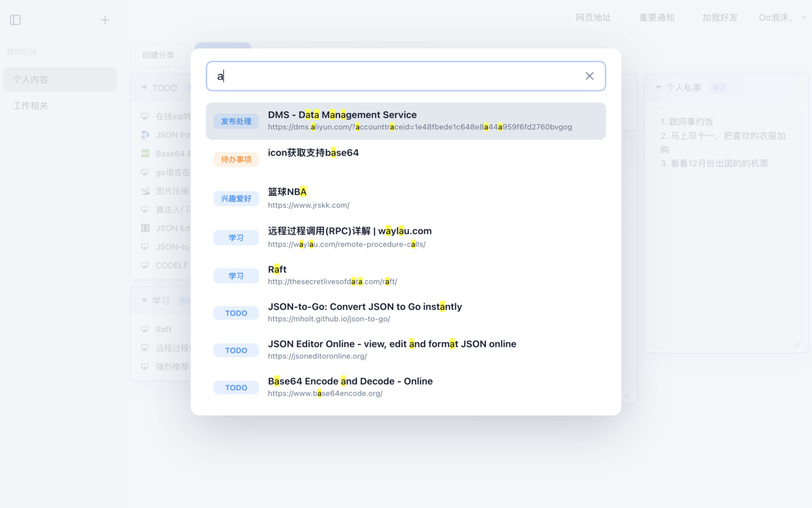
Task: Click the 笔记 tag beside 个人私事
Action: 719,88
